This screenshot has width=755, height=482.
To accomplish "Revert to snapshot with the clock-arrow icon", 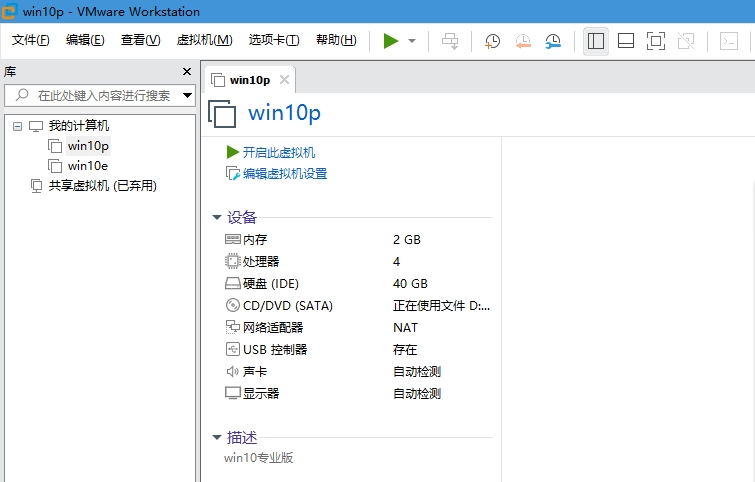I will point(523,41).
